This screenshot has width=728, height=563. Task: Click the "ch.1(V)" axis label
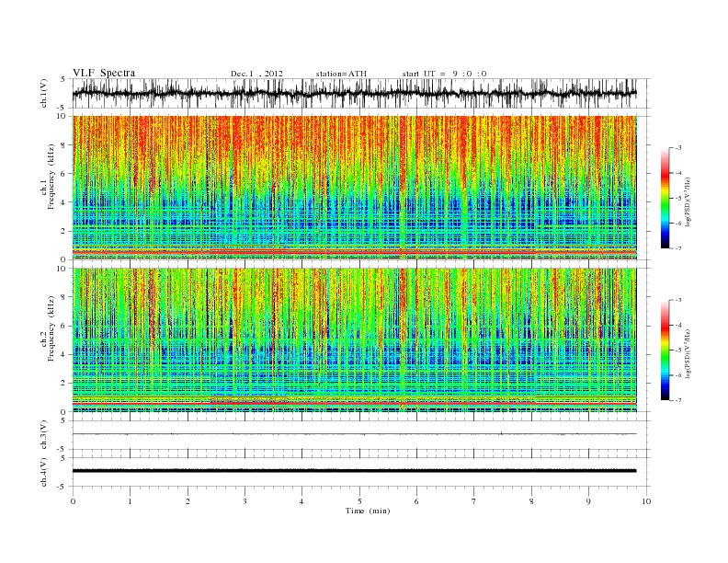pyautogui.click(x=44, y=93)
